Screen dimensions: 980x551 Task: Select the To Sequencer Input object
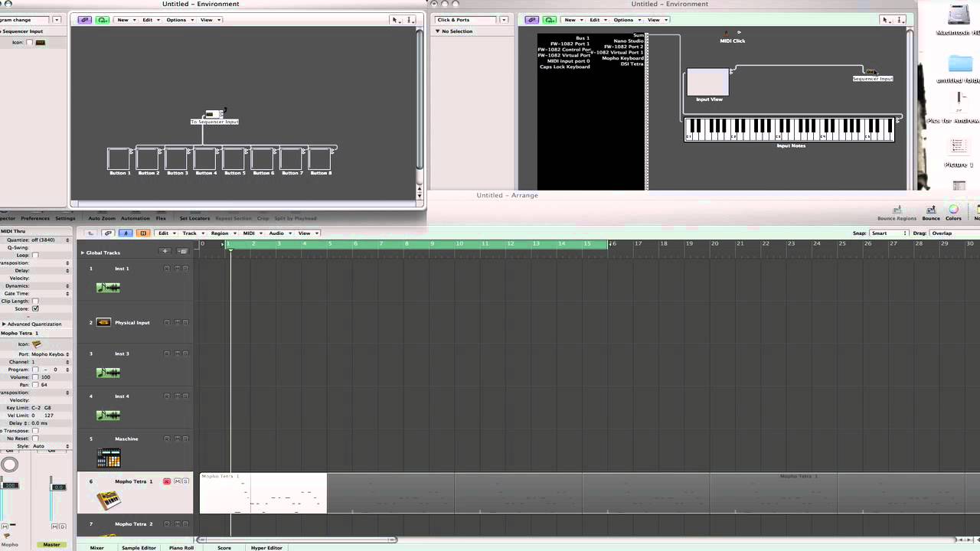pos(214,117)
